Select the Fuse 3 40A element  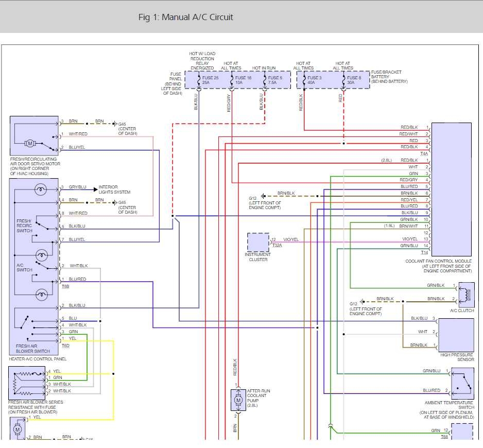click(x=314, y=80)
